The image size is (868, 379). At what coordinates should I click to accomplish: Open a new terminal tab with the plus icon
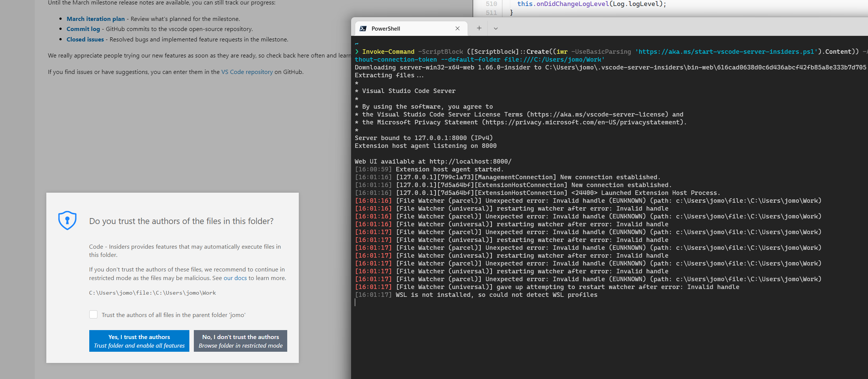(x=478, y=28)
